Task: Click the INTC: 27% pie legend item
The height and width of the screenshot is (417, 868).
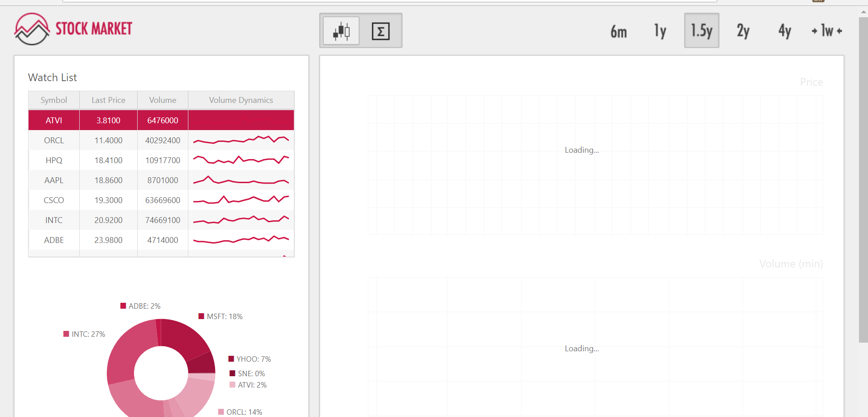Action: [x=84, y=334]
